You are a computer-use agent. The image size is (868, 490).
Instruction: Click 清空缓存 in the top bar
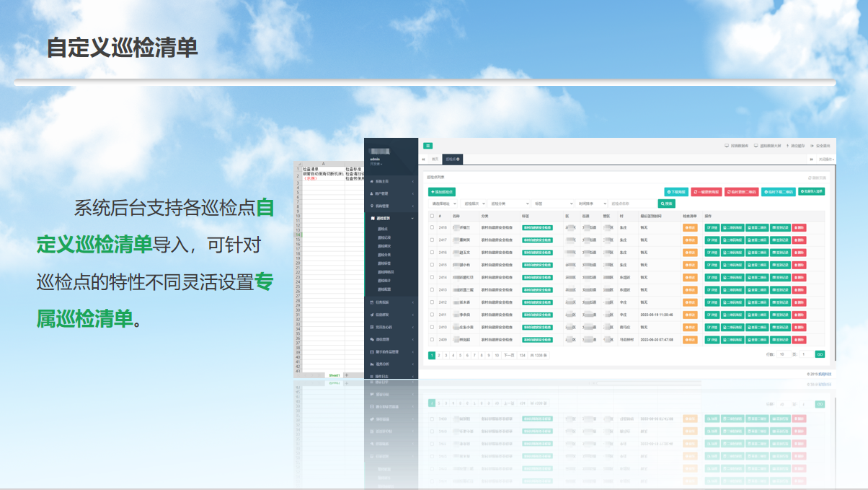pos(797,146)
